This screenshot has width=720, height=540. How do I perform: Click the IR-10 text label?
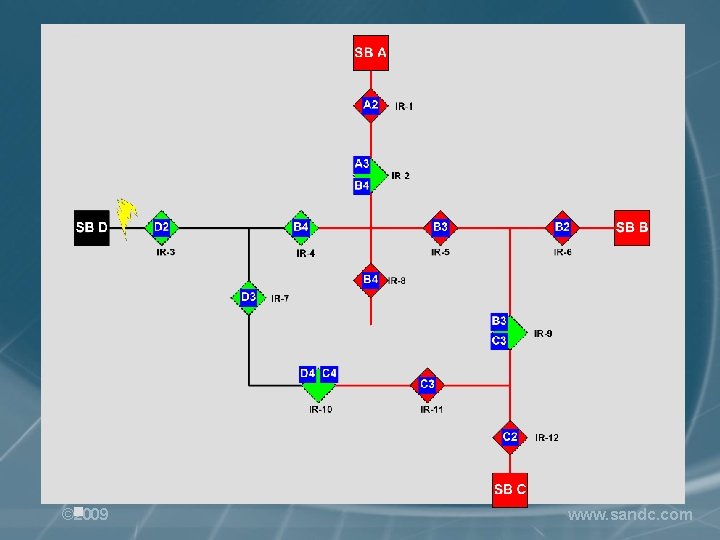pyautogui.click(x=321, y=410)
